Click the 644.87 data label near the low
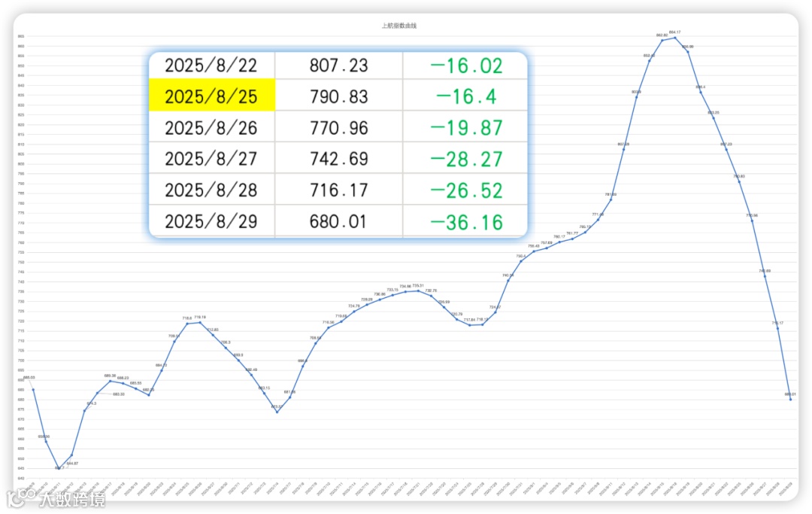Viewport: 812px width, 514px height. pyautogui.click(x=72, y=464)
